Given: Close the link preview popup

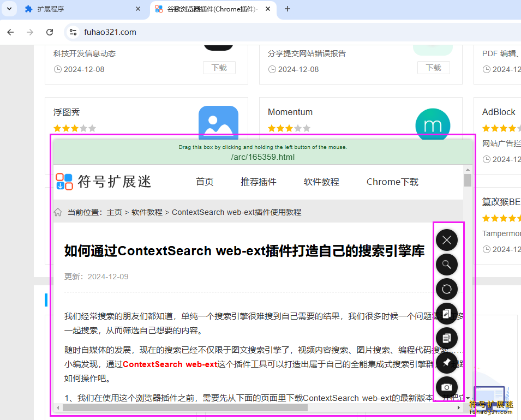Looking at the screenshot, I should (447, 240).
